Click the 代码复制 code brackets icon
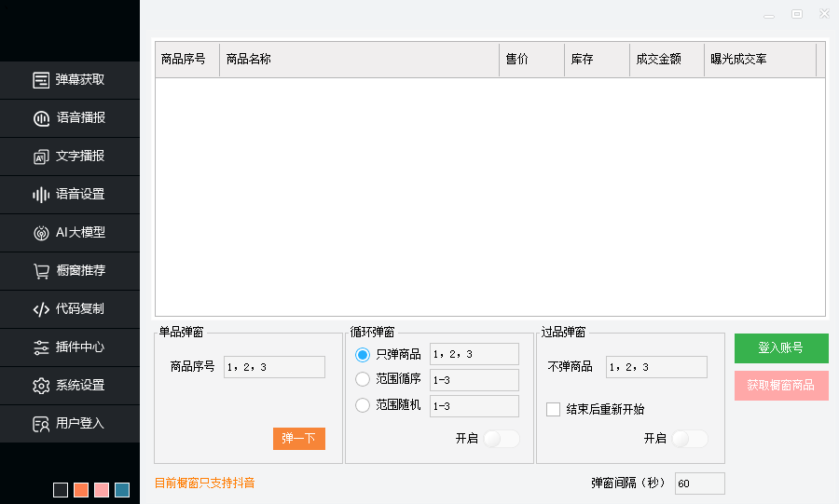This screenshot has width=839, height=504. point(41,309)
